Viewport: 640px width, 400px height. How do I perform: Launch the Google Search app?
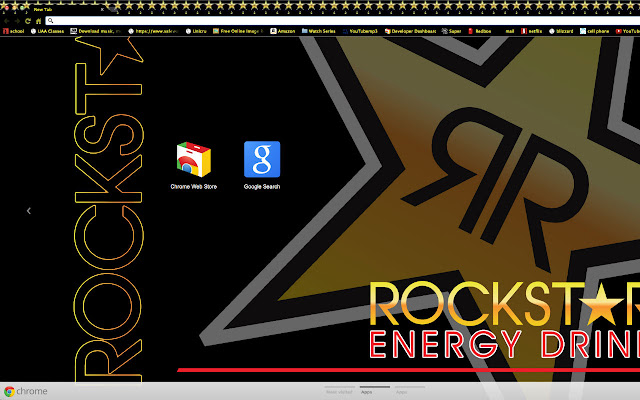pos(262,165)
